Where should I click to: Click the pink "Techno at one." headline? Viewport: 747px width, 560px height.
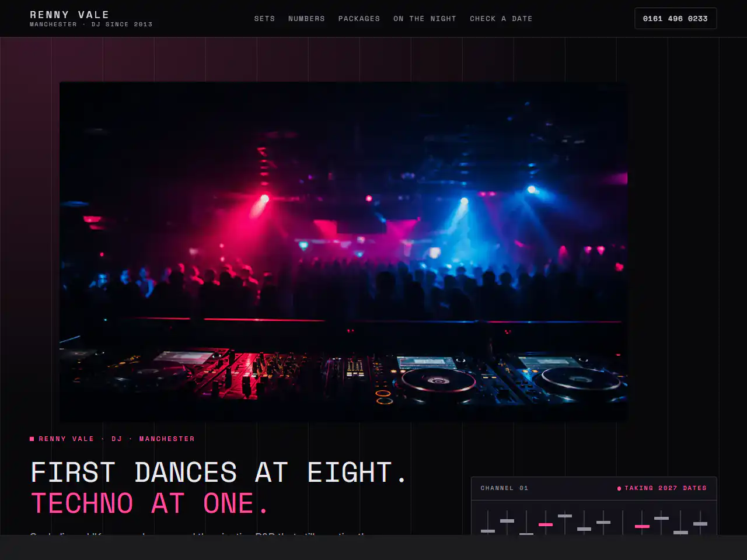[149, 503]
